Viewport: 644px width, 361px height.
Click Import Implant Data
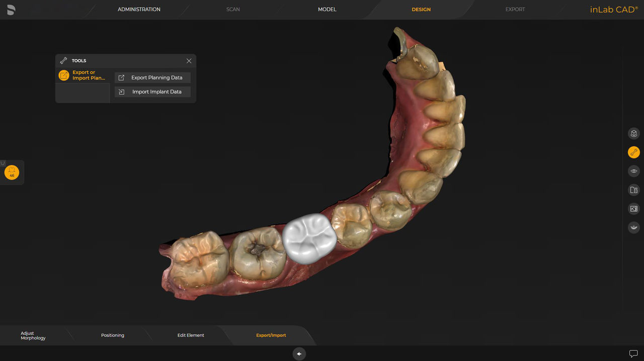[x=152, y=92]
